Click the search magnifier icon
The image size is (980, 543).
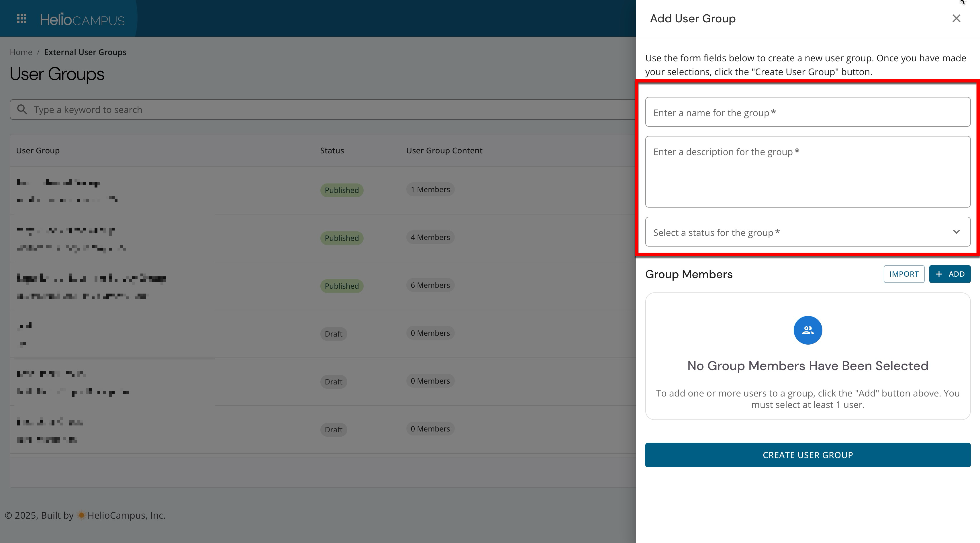(22, 110)
